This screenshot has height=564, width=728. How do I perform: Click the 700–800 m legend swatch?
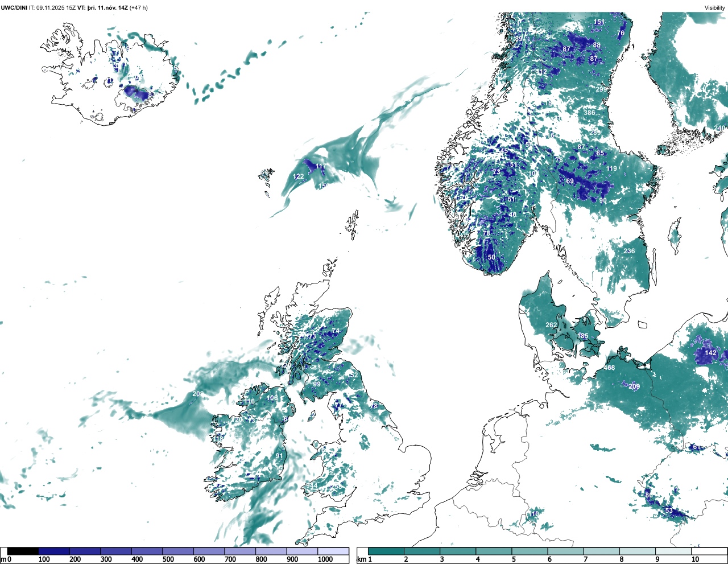240,551
